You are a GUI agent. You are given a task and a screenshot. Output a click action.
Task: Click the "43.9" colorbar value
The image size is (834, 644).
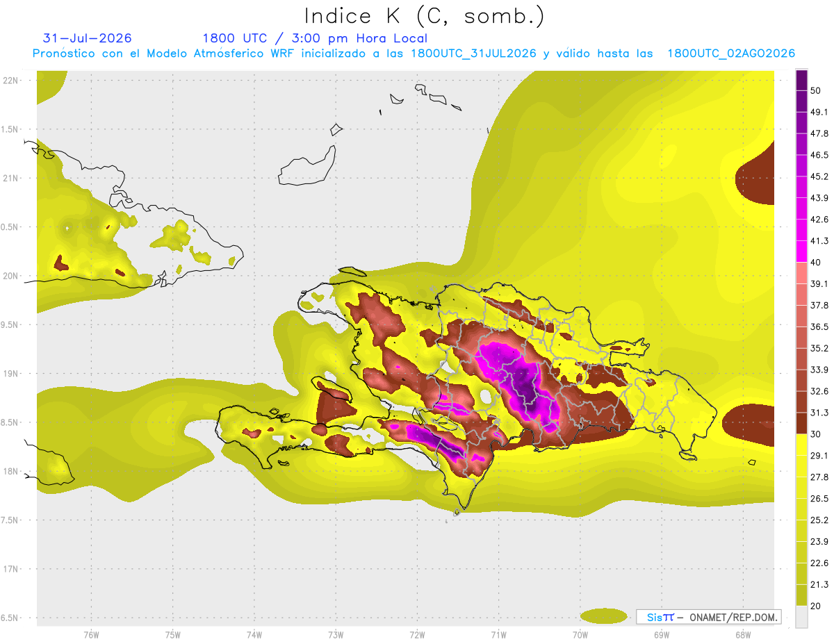coord(819,198)
